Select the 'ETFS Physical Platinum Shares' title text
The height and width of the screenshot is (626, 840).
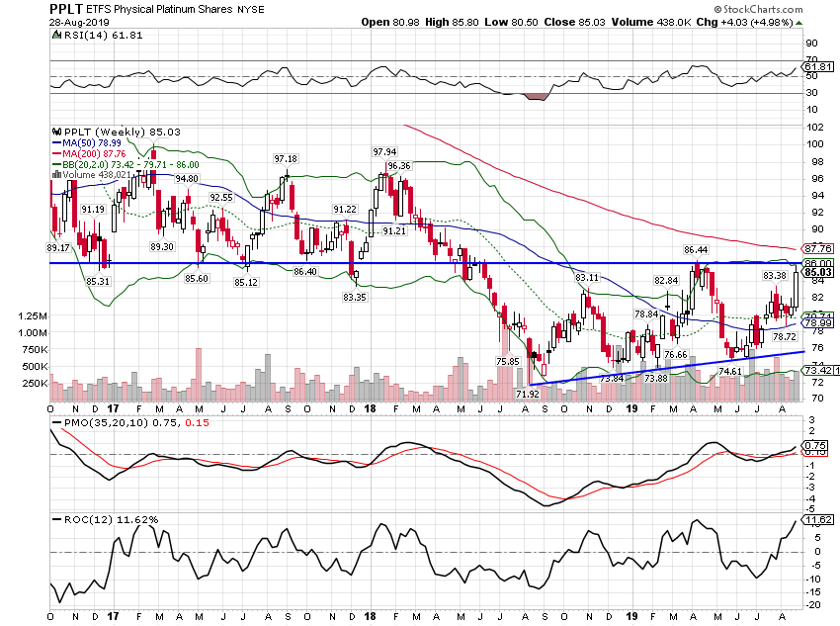[159, 9]
